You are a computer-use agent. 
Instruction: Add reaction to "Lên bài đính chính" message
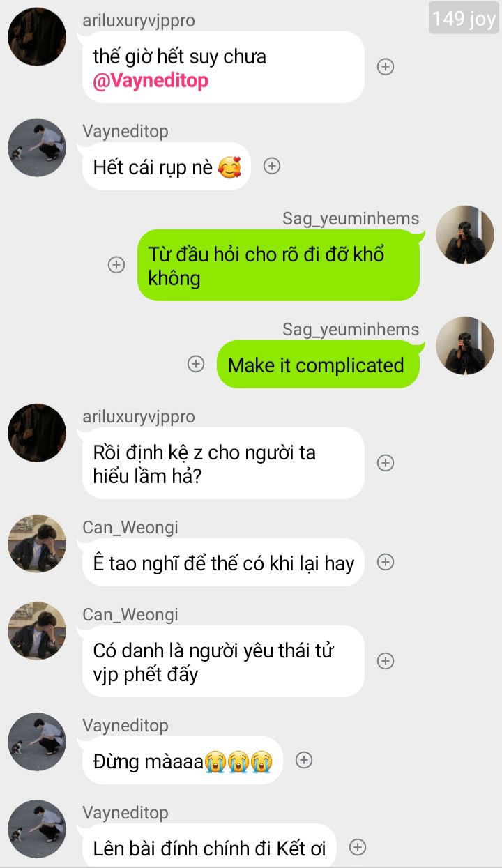click(x=358, y=847)
